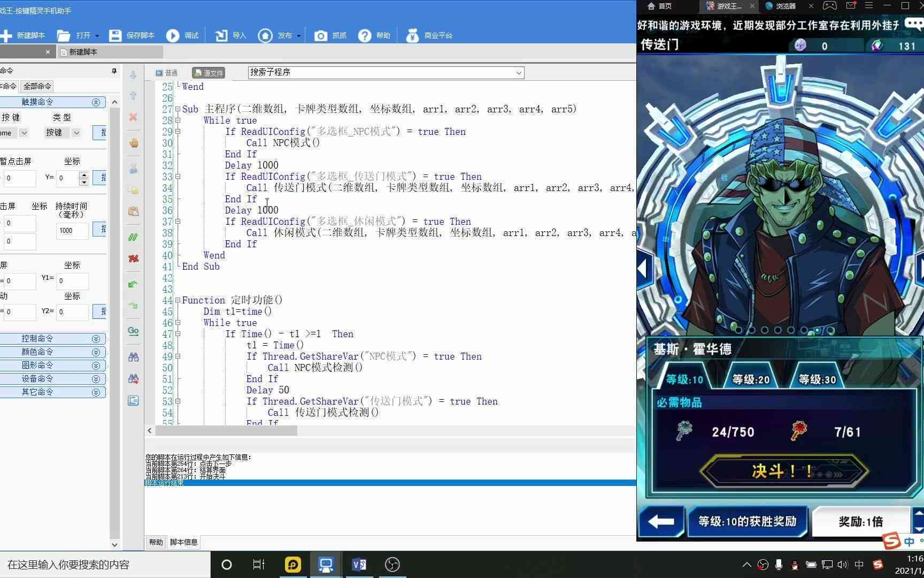Expand the 其它命令 section
Screen dimensions: 924x578
pyautogui.click(x=96, y=392)
